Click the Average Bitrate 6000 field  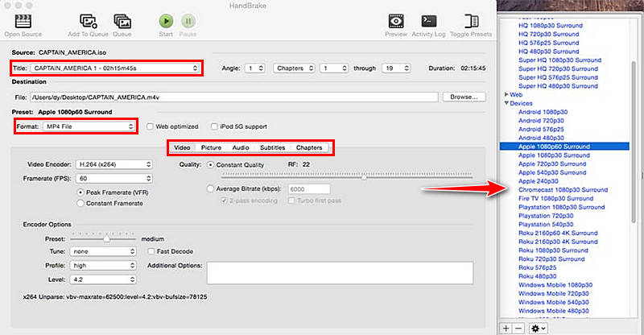click(309, 189)
